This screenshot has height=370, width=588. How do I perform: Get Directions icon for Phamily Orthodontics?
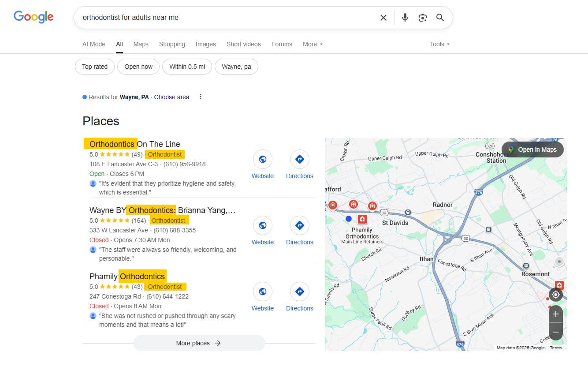(300, 292)
